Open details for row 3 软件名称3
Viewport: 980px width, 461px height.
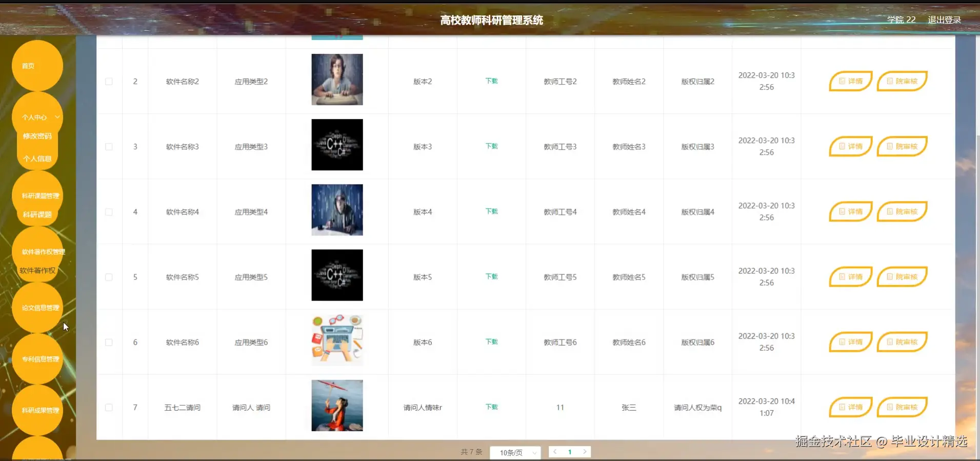(x=850, y=146)
